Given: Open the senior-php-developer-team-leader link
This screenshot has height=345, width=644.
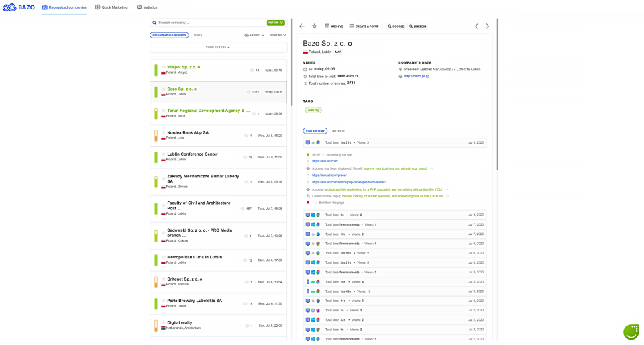Looking at the screenshot, I should click(348, 182).
